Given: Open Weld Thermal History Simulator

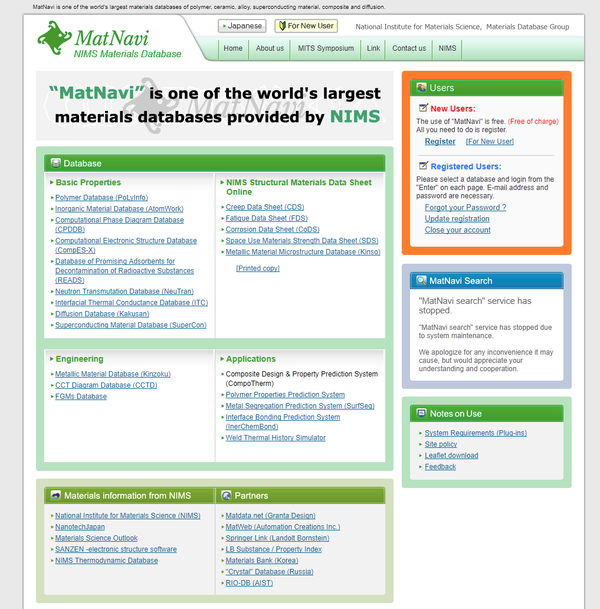Looking at the screenshot, I should [275, 438].
